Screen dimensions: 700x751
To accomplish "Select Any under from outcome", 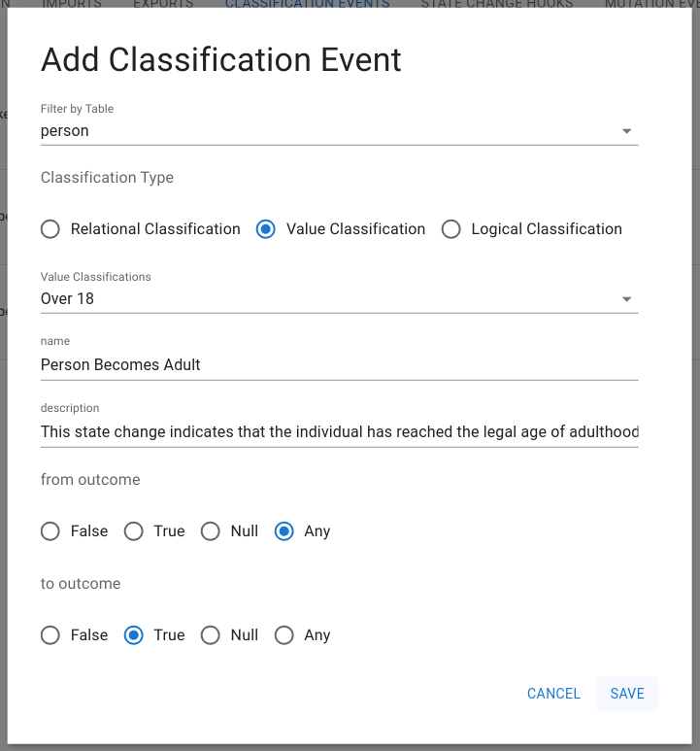I will click(283, 531).
